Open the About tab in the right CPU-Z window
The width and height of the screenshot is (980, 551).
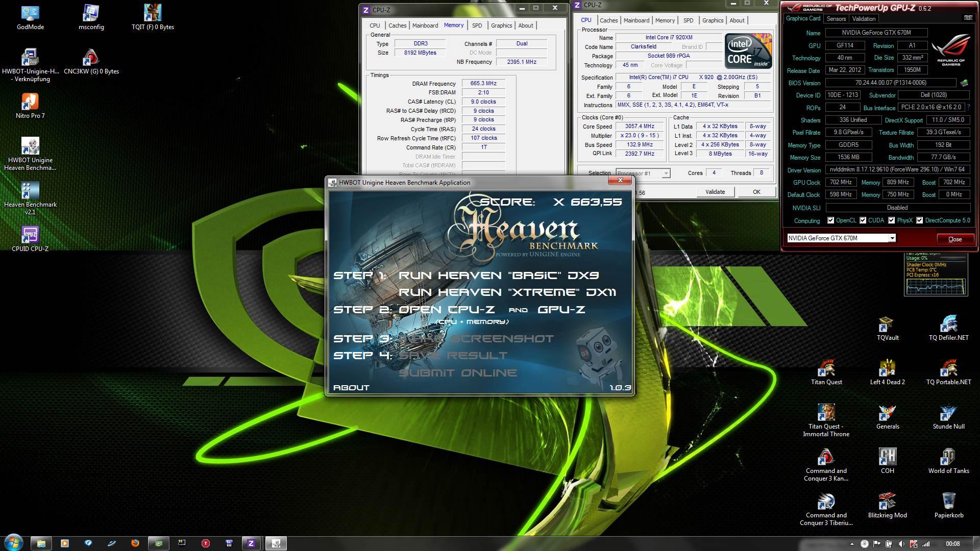coord(737,20)
